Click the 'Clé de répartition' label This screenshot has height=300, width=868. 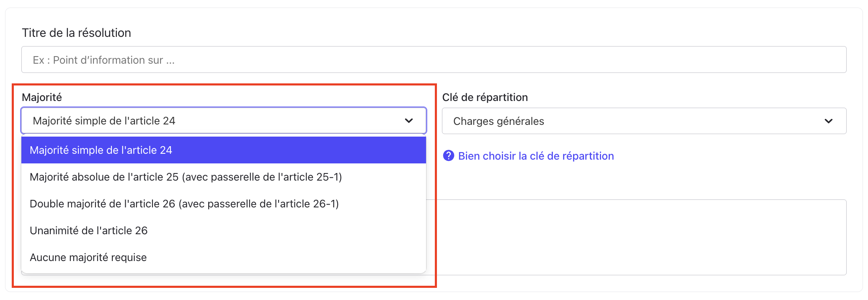tap(485, 97)
